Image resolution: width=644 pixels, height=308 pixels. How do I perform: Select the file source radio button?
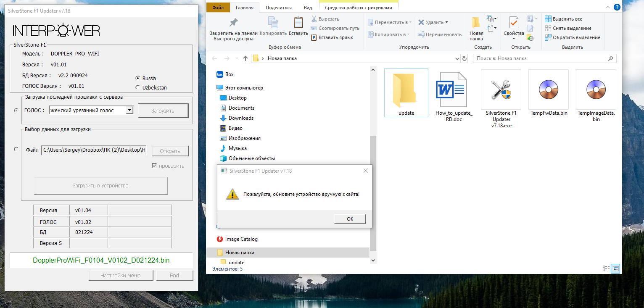click(x=16, y=149)
